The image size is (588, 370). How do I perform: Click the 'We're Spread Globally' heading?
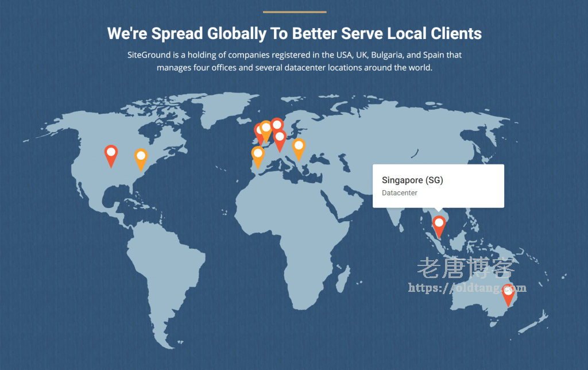pos(294,33)
